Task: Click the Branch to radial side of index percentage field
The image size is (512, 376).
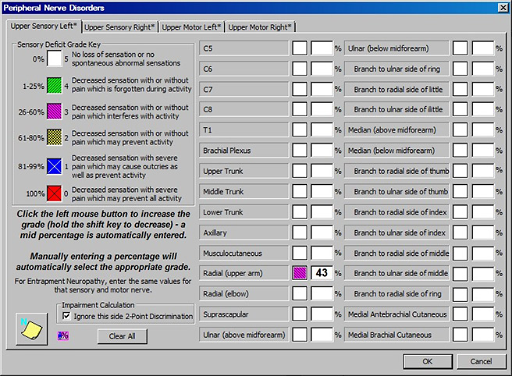Action: pos(483,212)
